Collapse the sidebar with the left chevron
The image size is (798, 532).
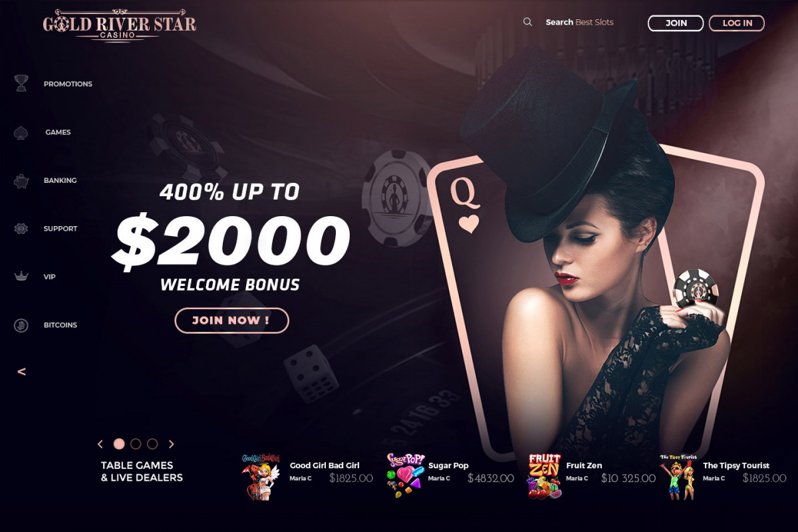pos(21,372)
